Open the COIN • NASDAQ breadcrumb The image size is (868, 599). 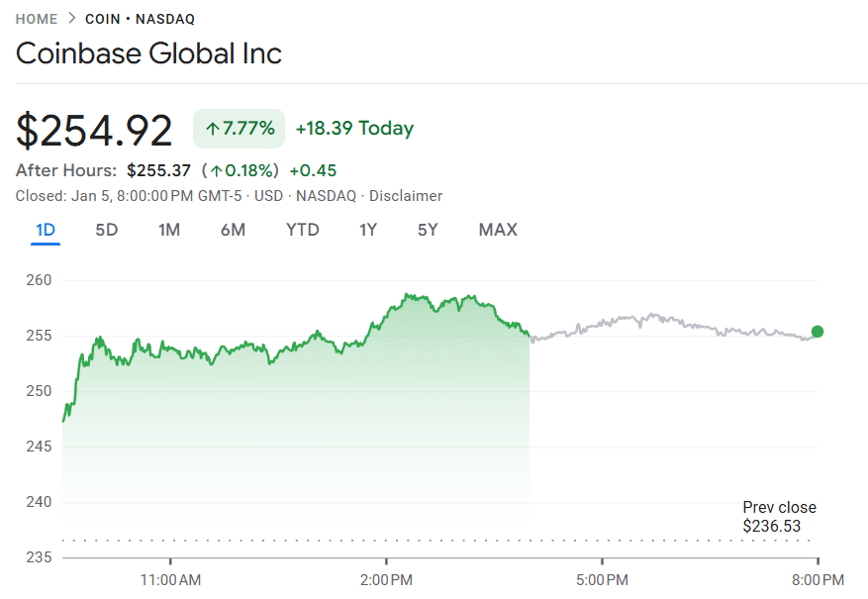tap(140, 19)
